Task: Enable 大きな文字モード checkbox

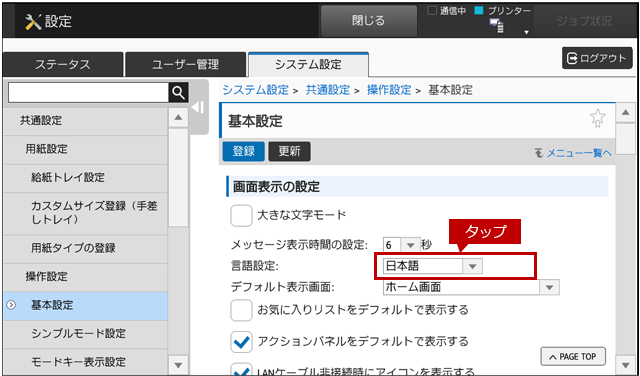Action: pyautogui.click(x=241, y=215)
